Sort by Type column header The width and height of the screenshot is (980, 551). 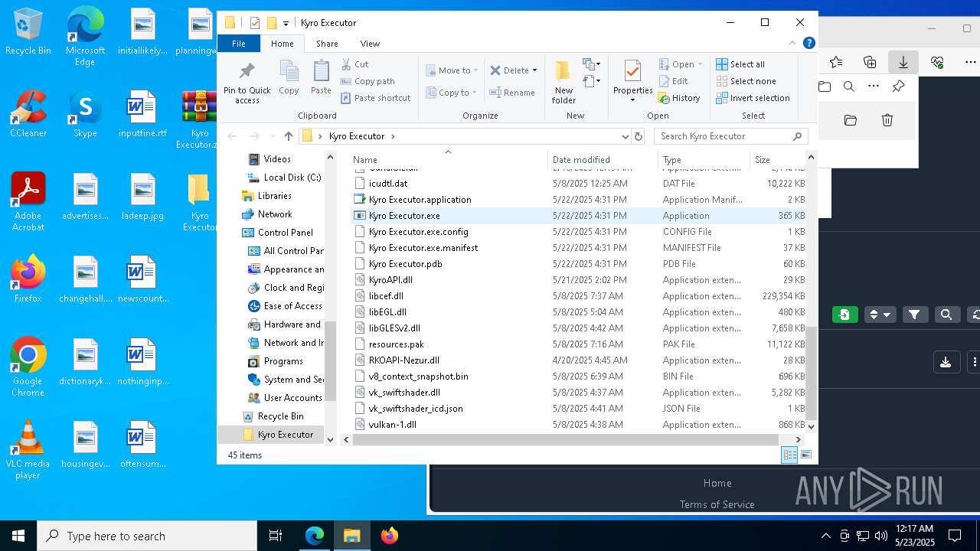[x=704, y=159]
